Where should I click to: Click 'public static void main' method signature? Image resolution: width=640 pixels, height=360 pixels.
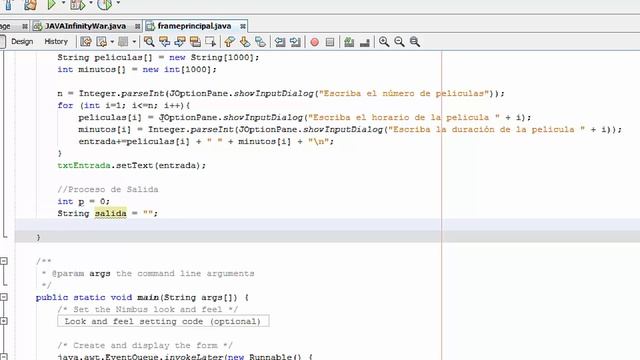click(142, 298)
